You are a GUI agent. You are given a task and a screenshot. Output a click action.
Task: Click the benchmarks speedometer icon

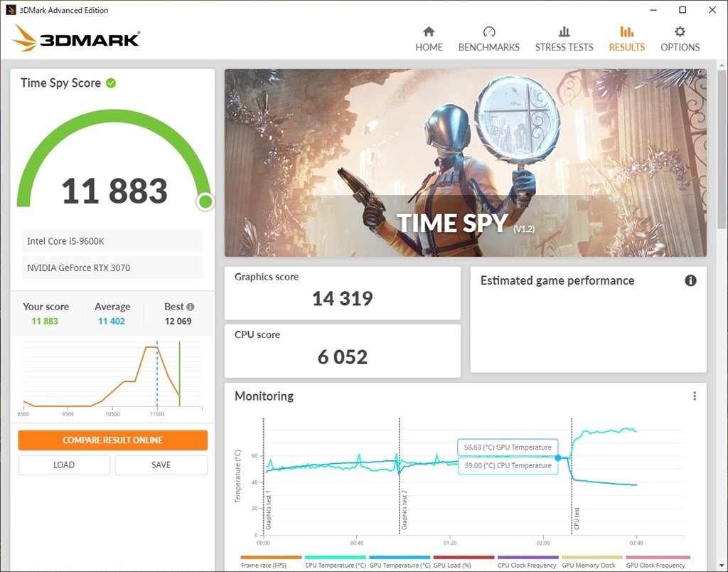pos(489,31)
